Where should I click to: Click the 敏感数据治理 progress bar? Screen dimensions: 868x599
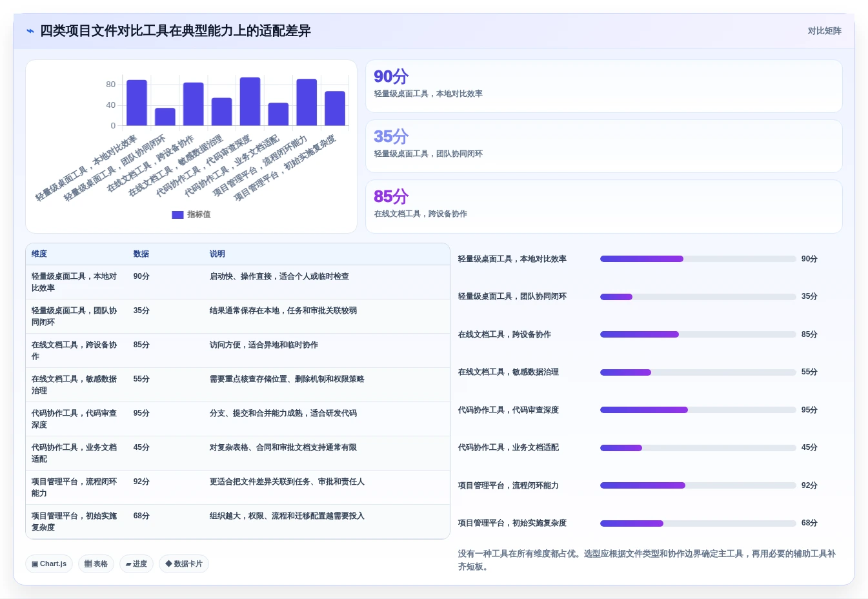point(698,372)
